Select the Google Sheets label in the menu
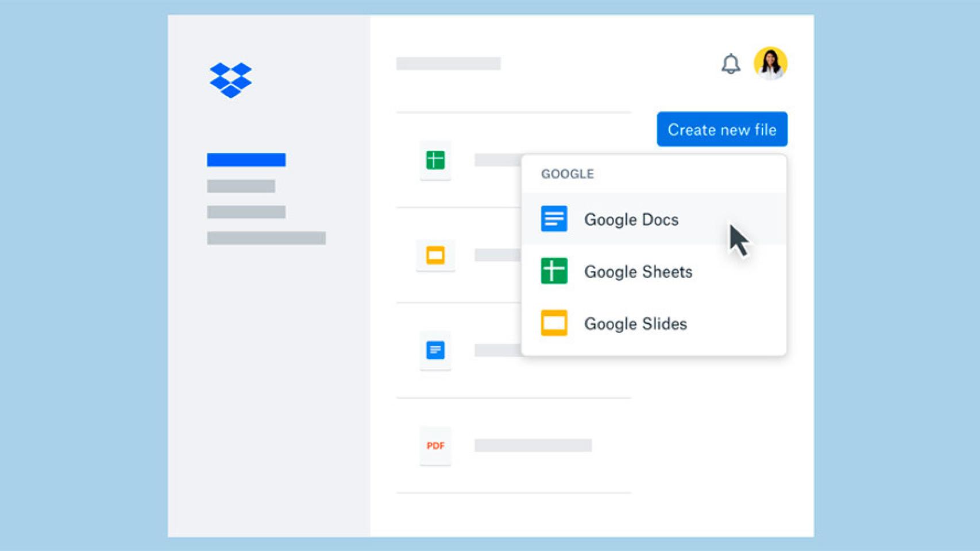Viewport: 980px width, 551px height. tap(638, 271)
